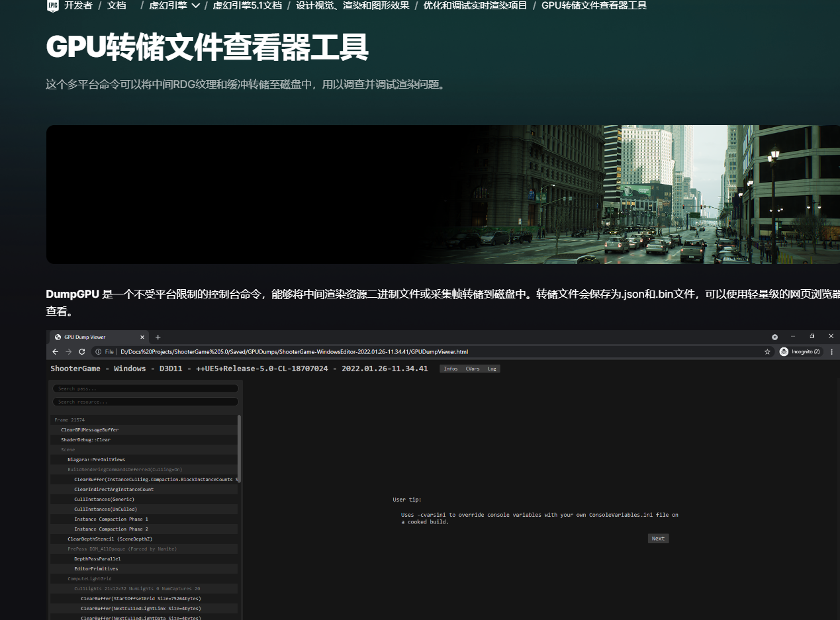Select the EditorPrimitives pass

tap(144, 568)
